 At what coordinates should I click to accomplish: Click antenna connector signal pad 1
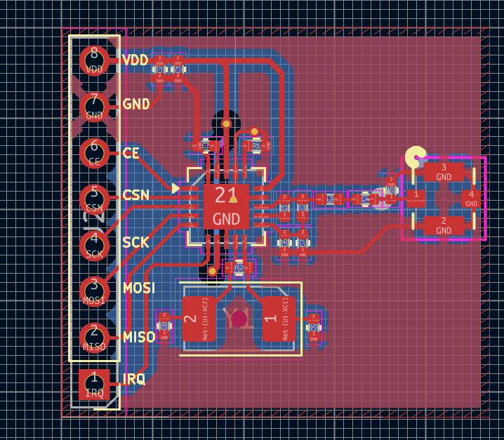[416, 199]
